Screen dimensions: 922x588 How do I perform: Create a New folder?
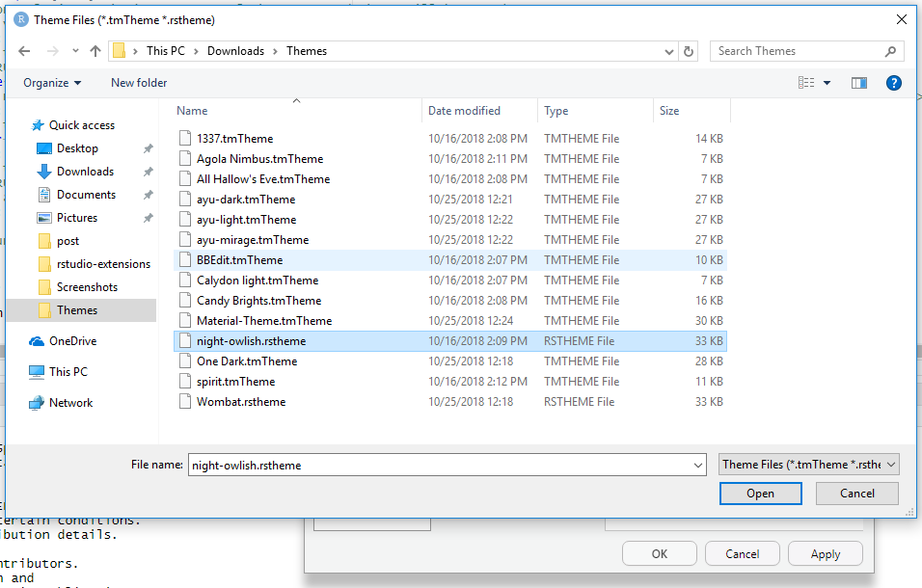click(x=139, y=83)
